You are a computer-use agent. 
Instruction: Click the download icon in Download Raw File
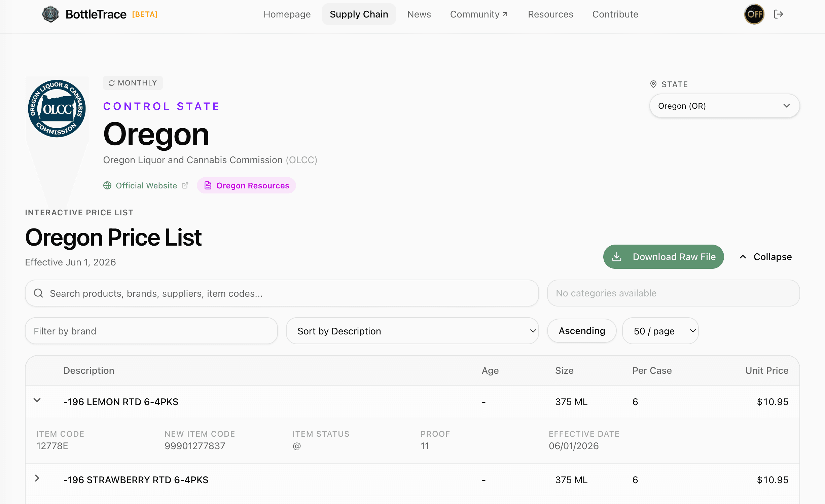coord(617,257)
